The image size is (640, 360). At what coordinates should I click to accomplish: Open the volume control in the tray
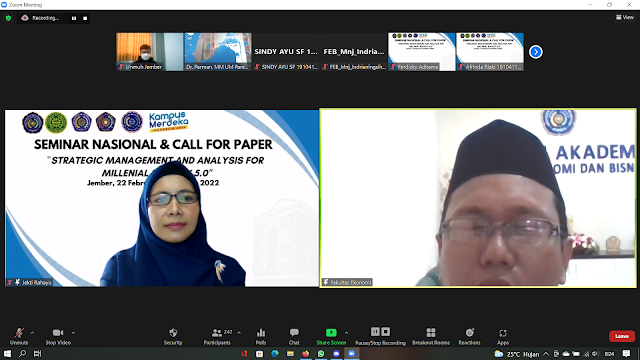[x=596, y=354]
